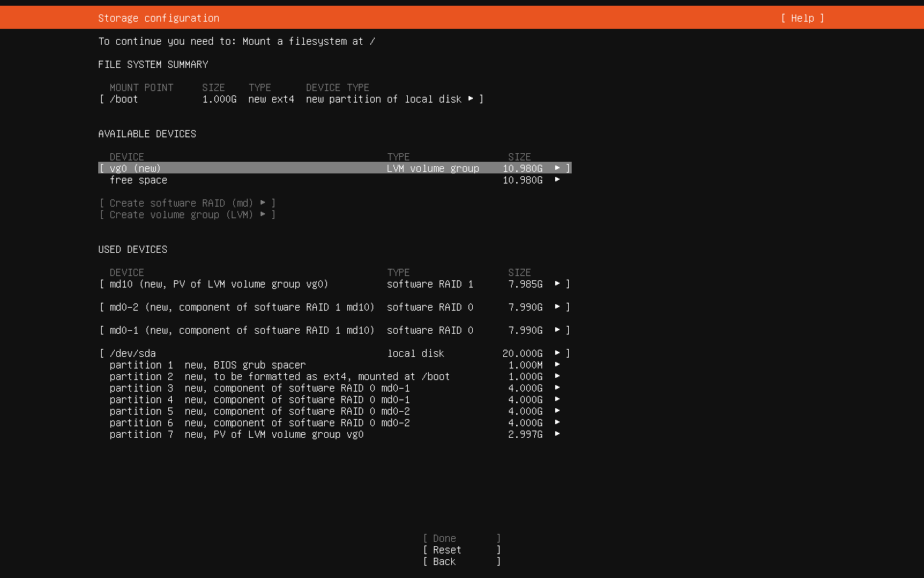Select the vg0 LVM volume group row
Viewport: 924px width, 578px height.
click(334, 168)
